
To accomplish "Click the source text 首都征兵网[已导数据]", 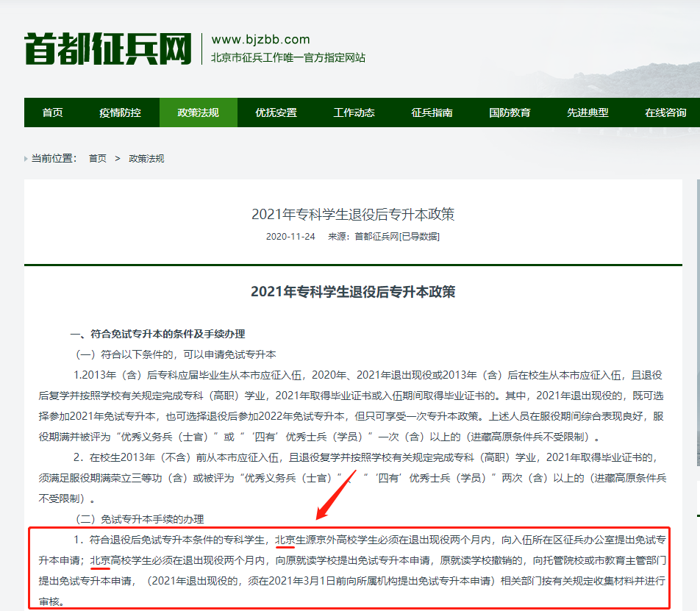I will pyautogui.click(x=397, y=236).
